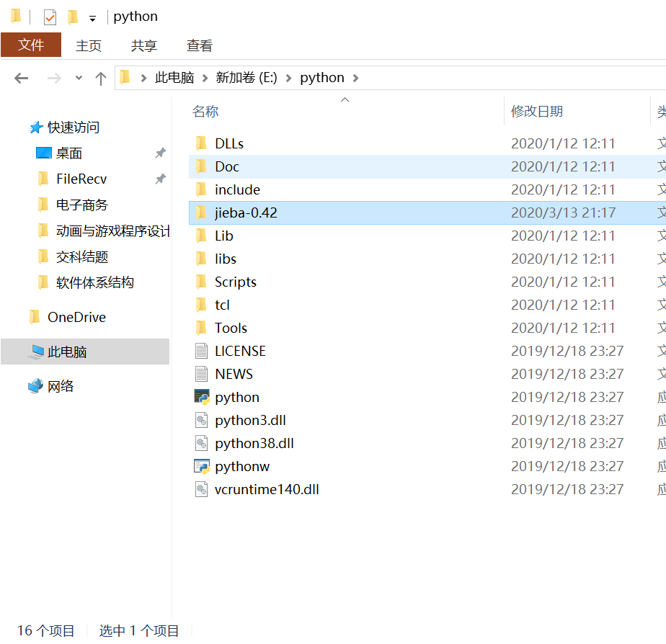Navigate up to the parent folder
Screen dimensions: 666x644
pyautogui.click(x=101, y=78)
